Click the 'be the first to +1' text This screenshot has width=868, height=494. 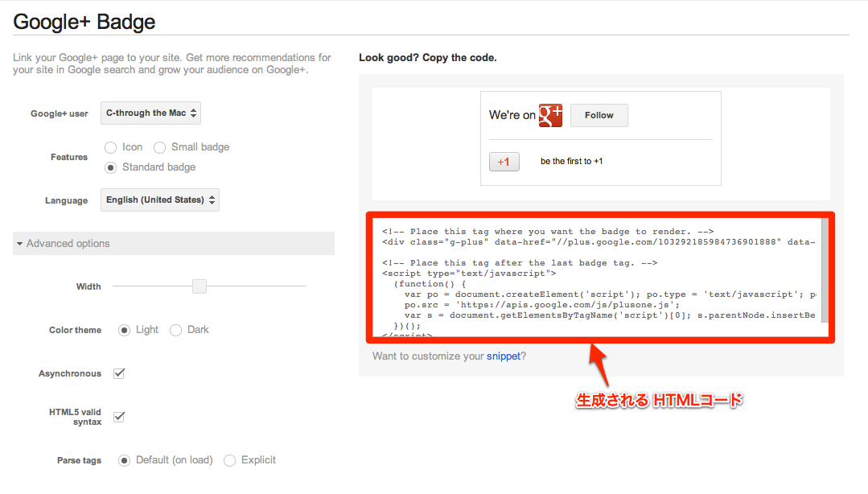(571, 161)
